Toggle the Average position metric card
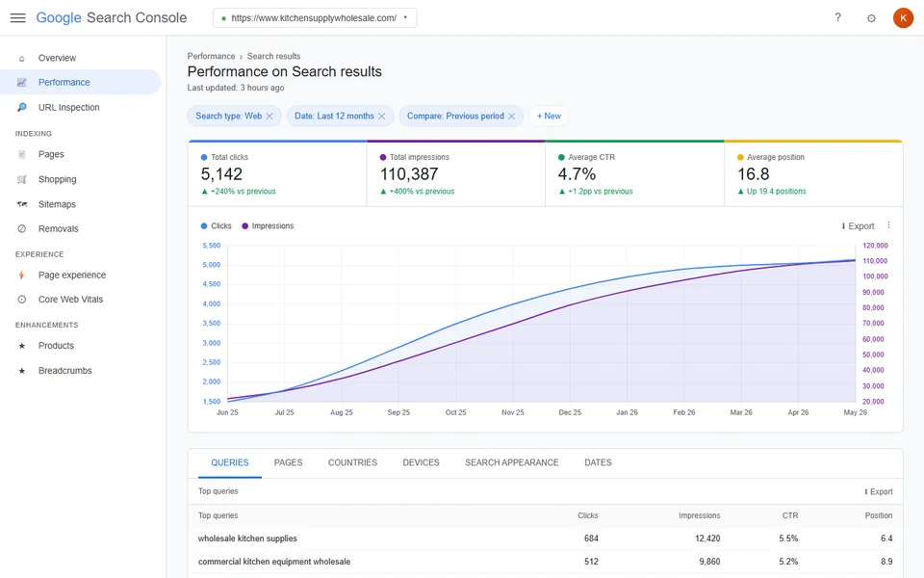The width and height of the screenshot is (924, 578). point(813,174)
